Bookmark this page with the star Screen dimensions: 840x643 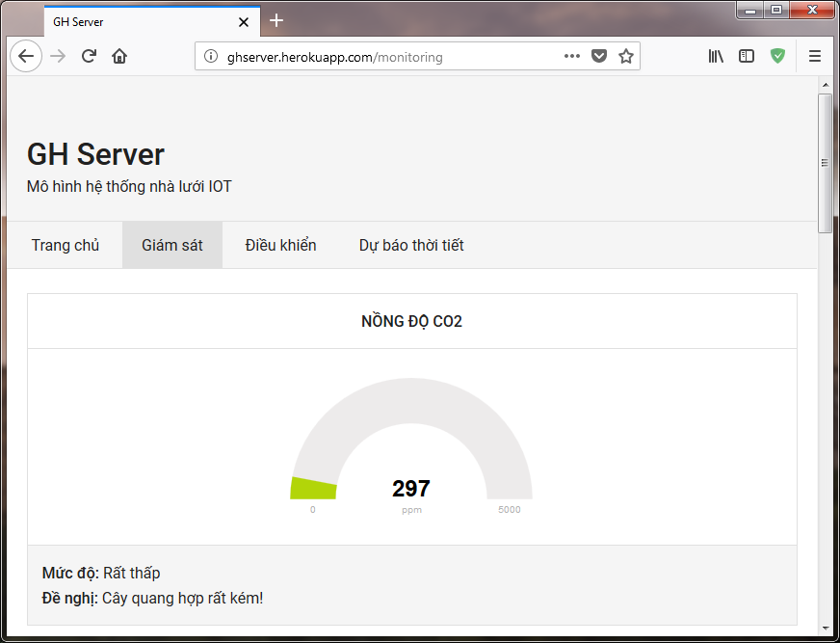[x=626, y=56]
